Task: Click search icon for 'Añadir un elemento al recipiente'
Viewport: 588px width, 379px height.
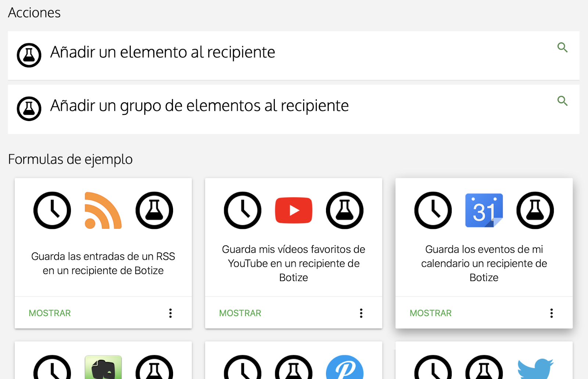Action: (562, 47)
